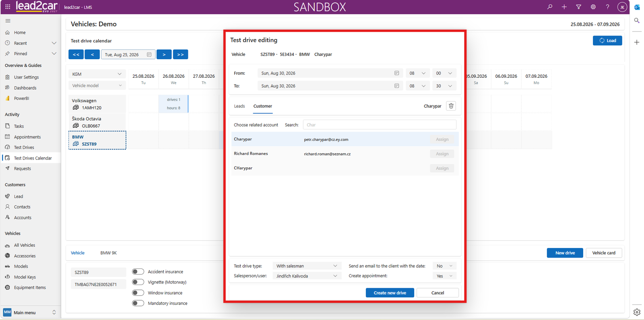Click the Load button
This screenshot has width=644, height=320.
point(607,41)
